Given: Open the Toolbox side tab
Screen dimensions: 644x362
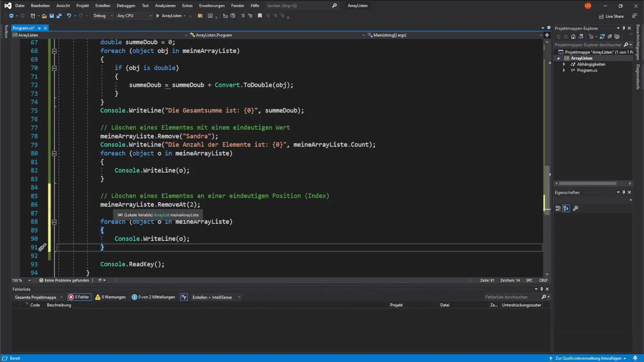Looking at the screenshot, I should [x=6, y=32].
